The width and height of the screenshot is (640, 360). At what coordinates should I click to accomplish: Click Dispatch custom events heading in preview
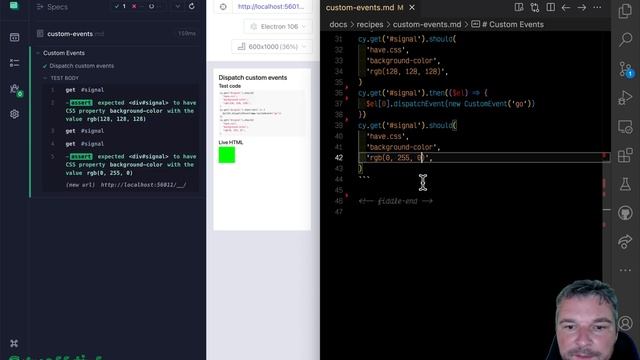pos(253,78)
